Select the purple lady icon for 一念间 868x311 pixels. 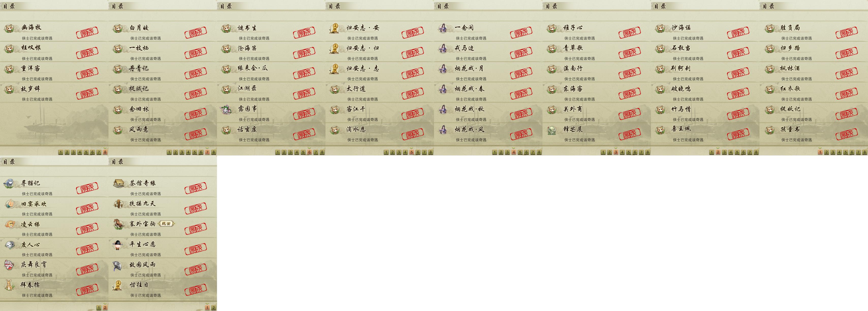[443, 28]
